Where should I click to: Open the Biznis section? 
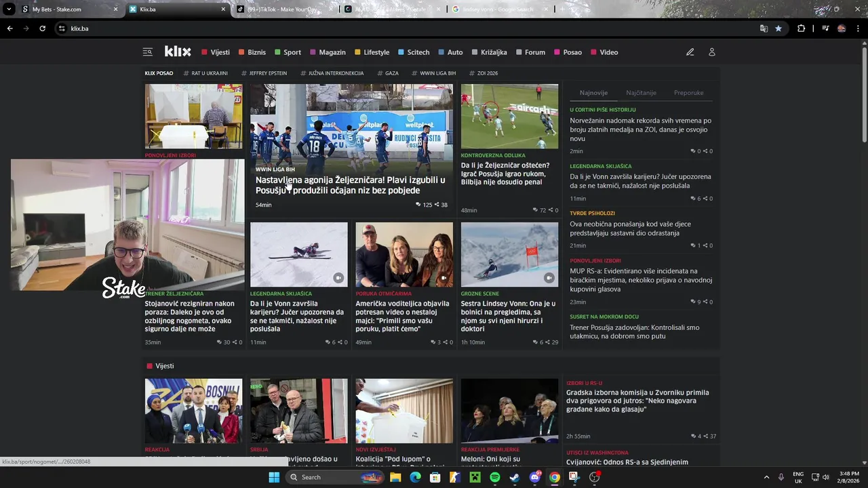[252, 52]
